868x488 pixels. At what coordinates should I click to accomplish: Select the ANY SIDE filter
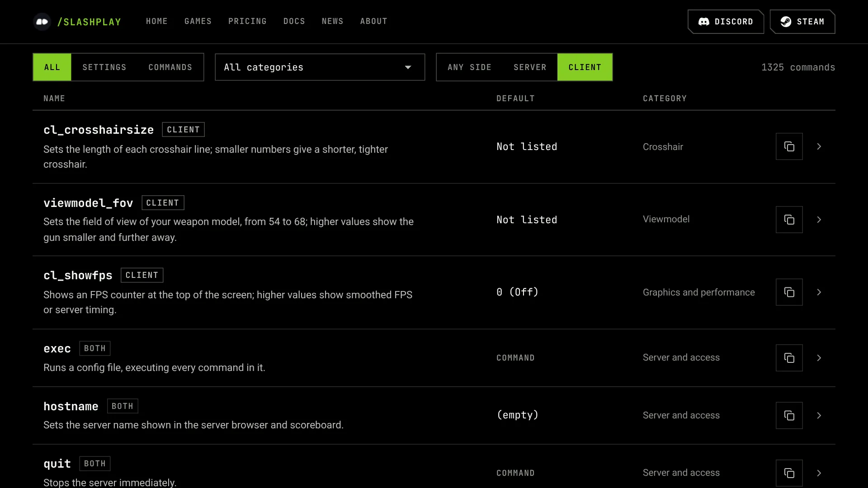[469, 67]
